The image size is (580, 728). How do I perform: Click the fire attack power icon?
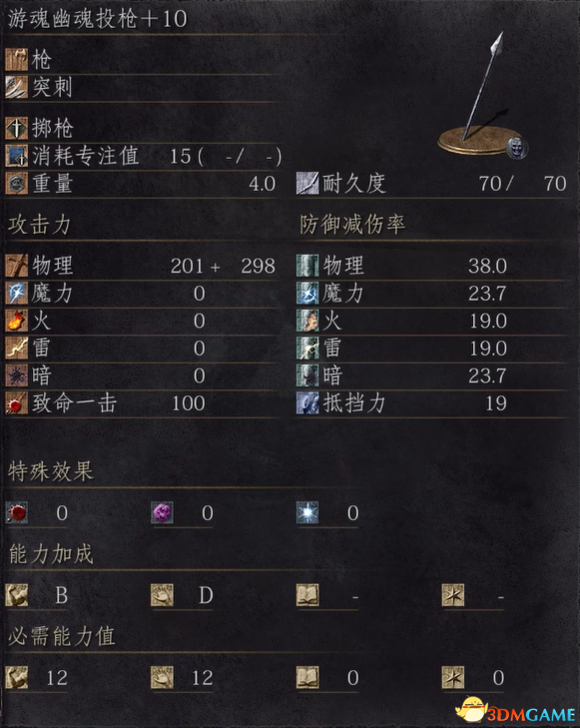tap(16, 321)
